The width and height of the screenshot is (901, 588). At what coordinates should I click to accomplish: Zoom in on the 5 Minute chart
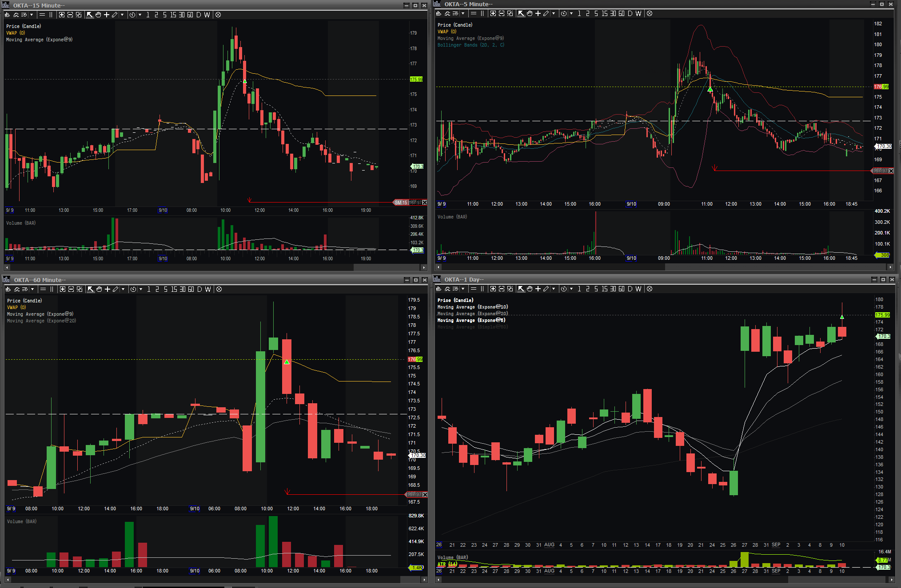pyautogui.click(x=493, y=13)
